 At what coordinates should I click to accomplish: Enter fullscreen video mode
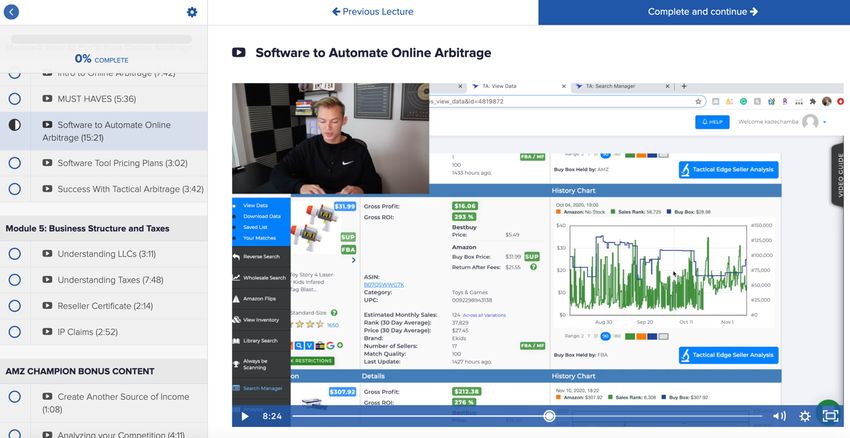(829, 416)
